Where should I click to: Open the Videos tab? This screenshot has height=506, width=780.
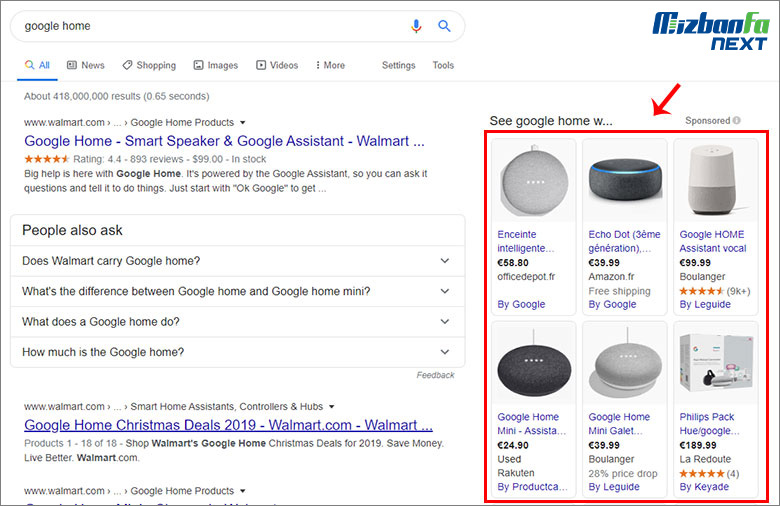tap(277, 65)
